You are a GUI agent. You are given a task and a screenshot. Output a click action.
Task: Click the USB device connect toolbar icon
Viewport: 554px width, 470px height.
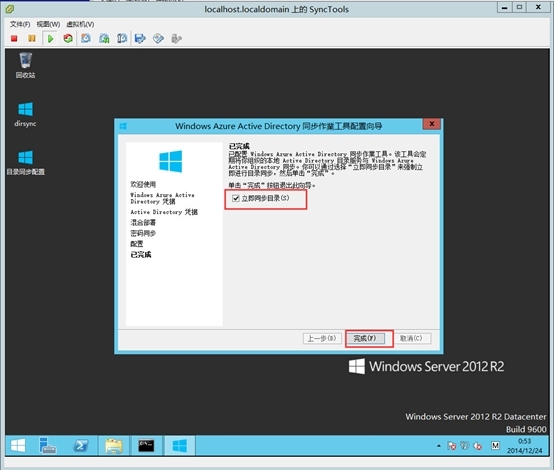[176, 38]
